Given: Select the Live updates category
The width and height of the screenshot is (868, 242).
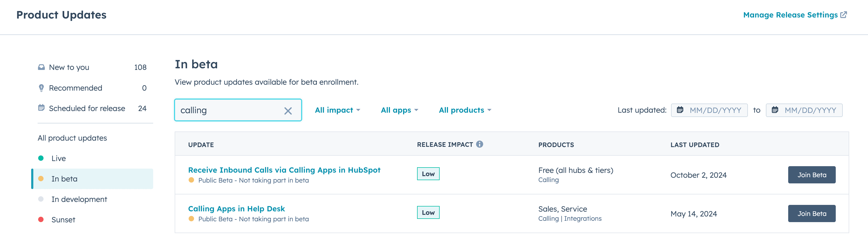Looking at the screenshot, I should pos(59,158).
